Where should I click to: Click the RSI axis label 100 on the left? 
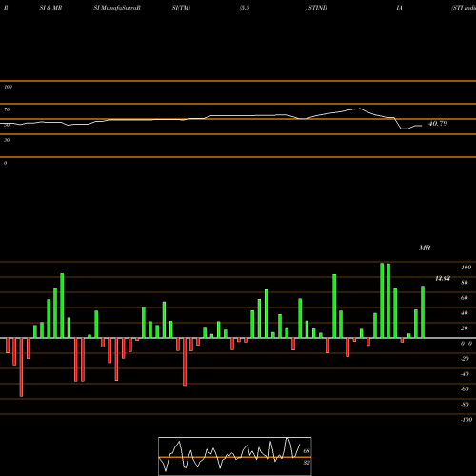click(x=8, y=87)
